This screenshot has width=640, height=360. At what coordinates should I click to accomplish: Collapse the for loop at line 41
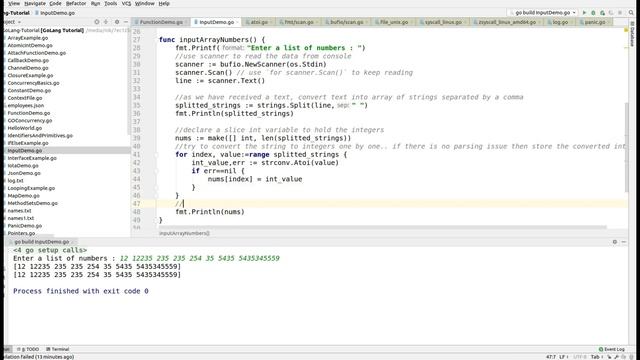[x=156, y=155]
